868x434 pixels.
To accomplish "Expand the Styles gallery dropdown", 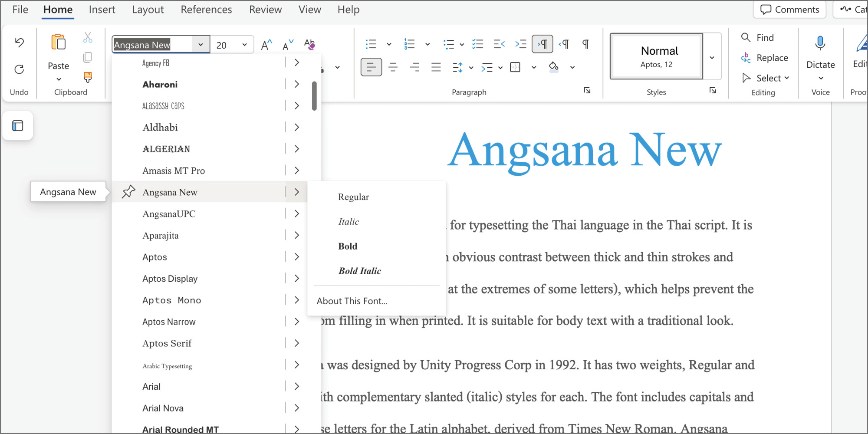I will tap(711, 57).
